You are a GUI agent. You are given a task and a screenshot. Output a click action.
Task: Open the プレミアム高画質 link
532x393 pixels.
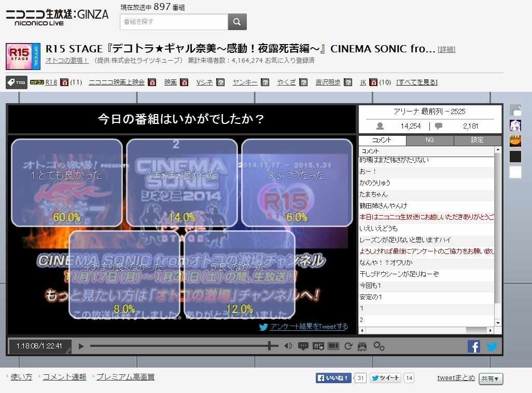point(125,377)
